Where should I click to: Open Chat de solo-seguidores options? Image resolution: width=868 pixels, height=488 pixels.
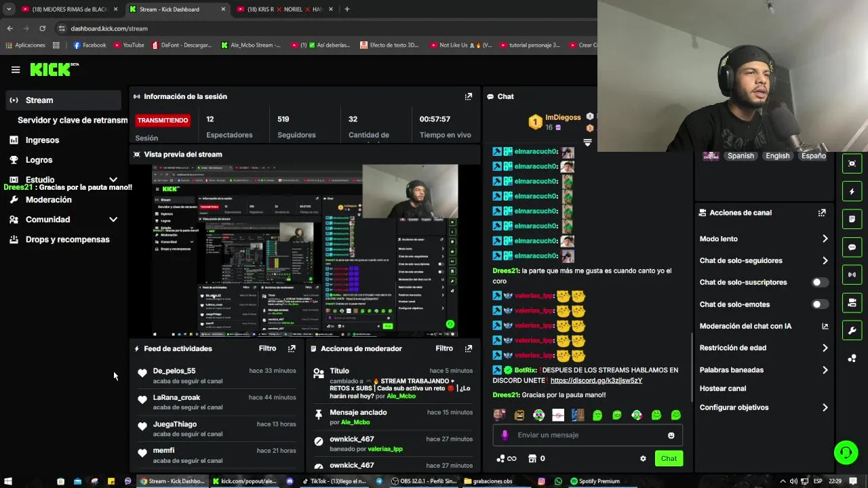(x=764, y=260)
